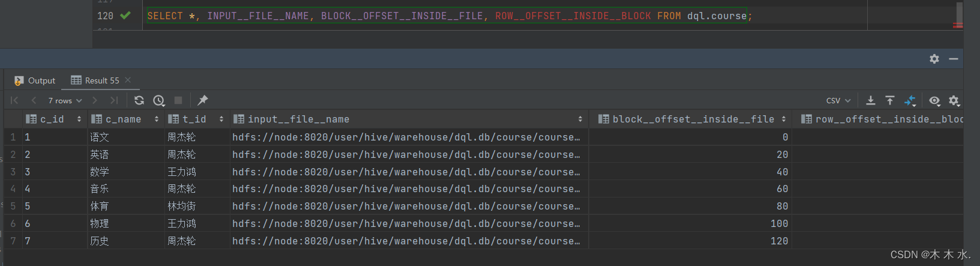Click the blue compare results arrows

(x=910, y=100)
